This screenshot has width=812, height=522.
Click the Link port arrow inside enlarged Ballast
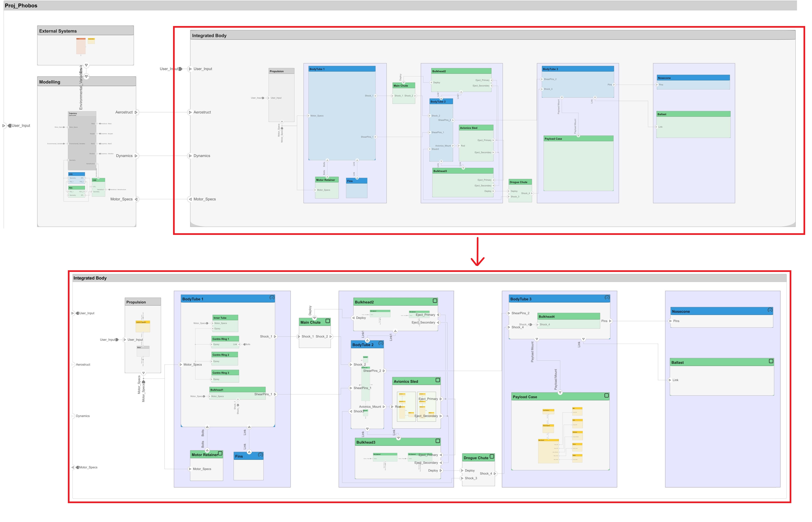(670, 380)
